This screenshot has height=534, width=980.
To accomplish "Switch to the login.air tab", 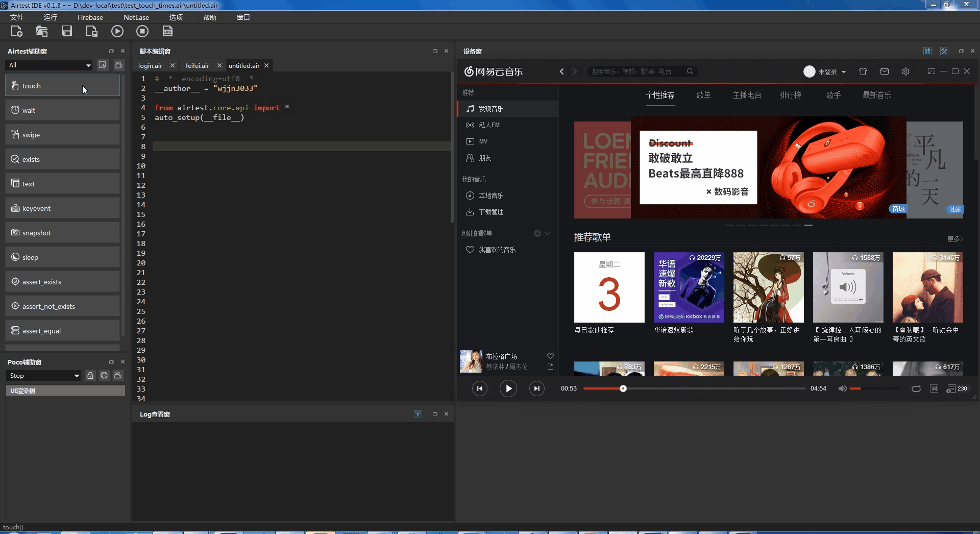I will point(150,65).
